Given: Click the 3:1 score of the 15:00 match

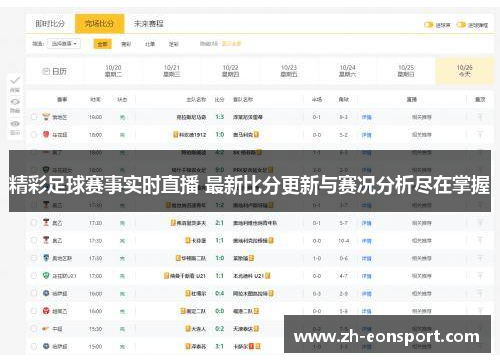Looking at the screenshot, I should point(220,346).
